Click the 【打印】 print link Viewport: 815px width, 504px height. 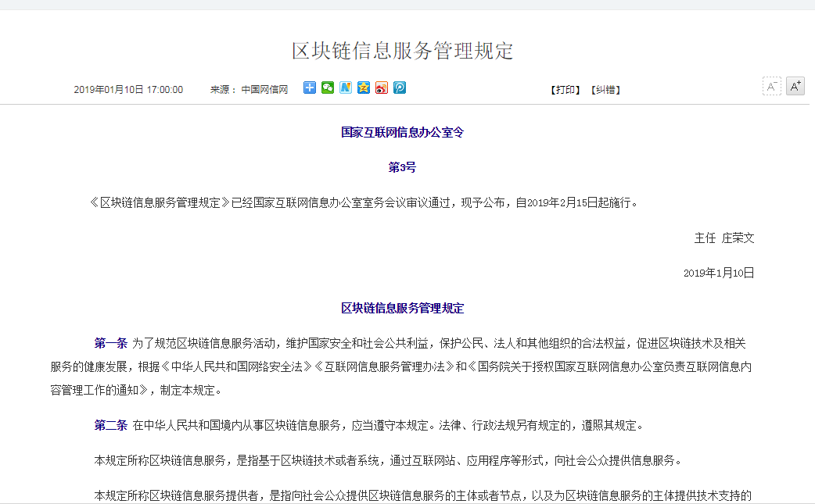[x=564, y=90]
